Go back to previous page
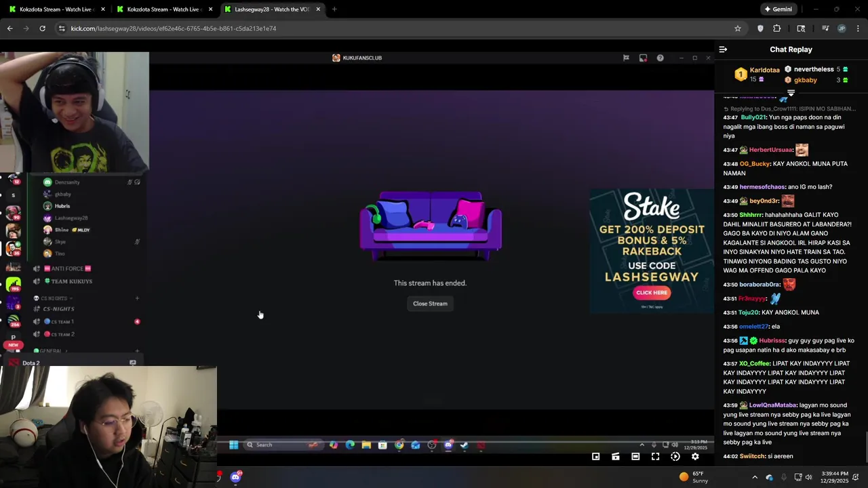Image resolution: width=868 pixels, height=488 pixels. [9, 28]
